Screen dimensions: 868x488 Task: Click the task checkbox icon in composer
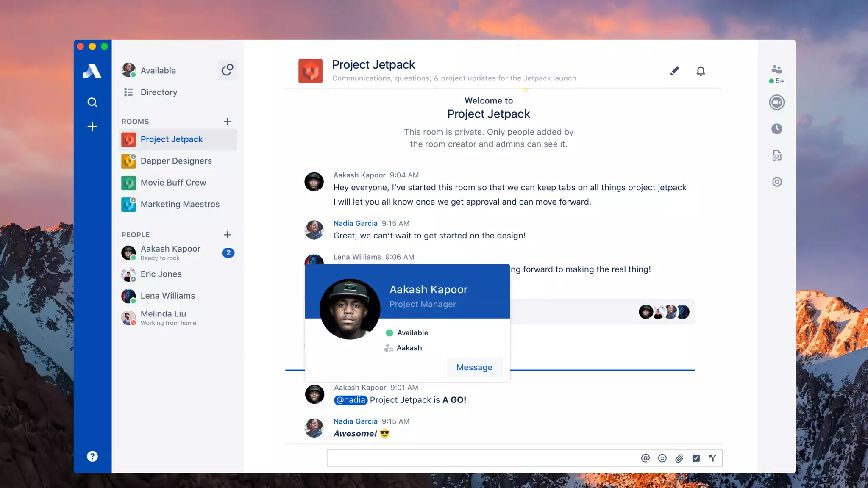(x=696, y=458)
